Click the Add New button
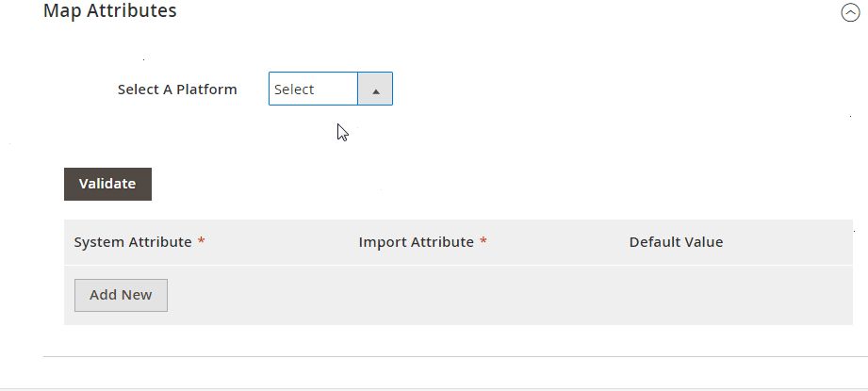The image size is (868, 391). (121, 295)
